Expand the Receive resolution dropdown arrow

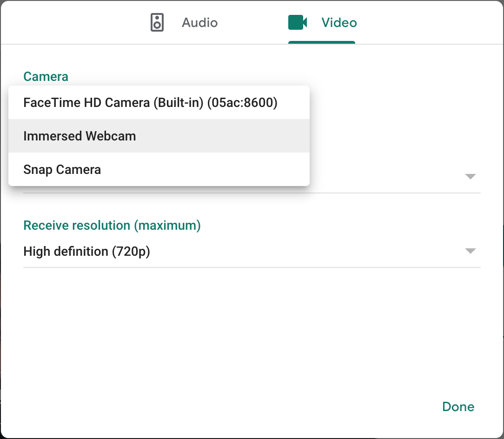click(470, 251)
